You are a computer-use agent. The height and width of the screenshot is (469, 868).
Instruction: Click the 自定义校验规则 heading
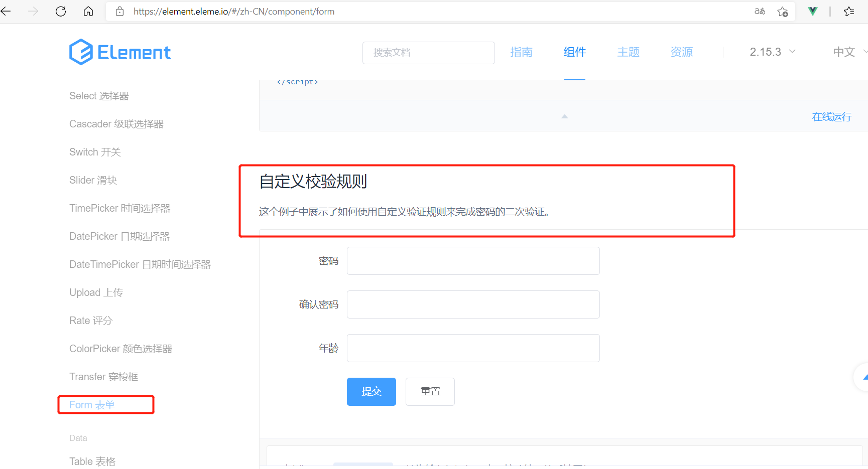313,182
